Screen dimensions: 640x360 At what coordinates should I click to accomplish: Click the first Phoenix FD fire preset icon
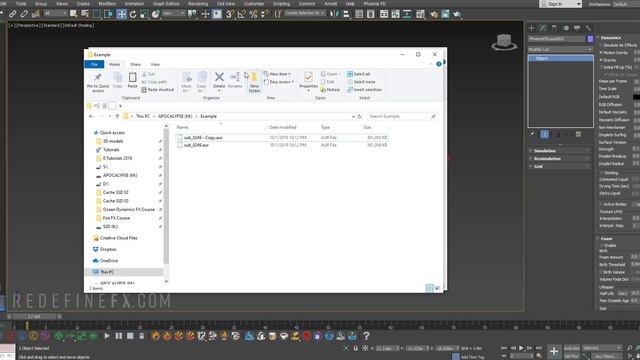click(156, 336)
